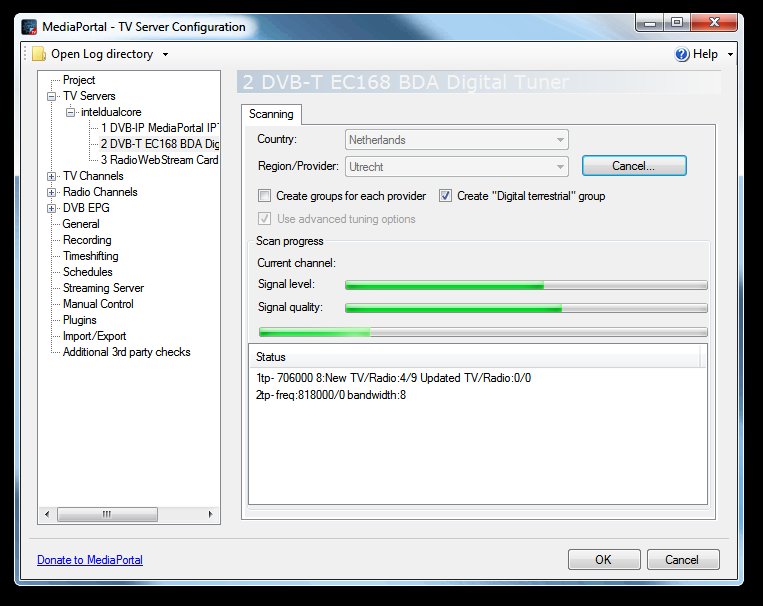Collapse the TV Servers tree node
The height and width of the screenshot is (606, 763).
pos(51,96)
